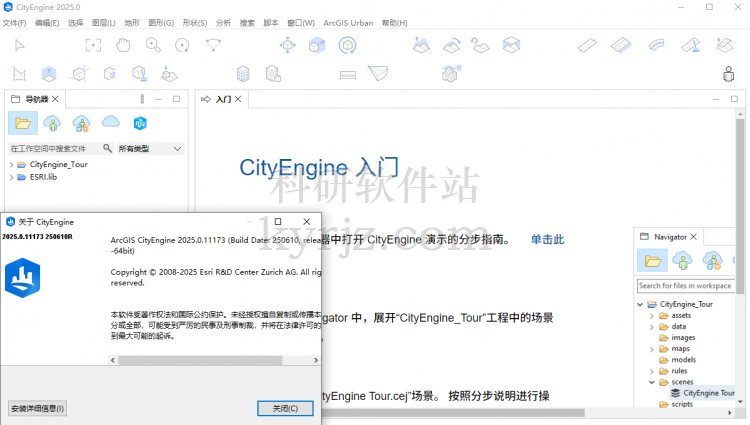Open the 编辑(E) menu
Screen dimensions: 750x425
(x=47, y=23)
